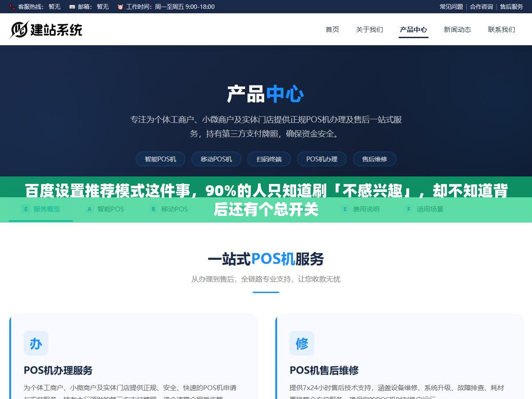Click the 移动POS机 pill button
The height and width of the screenshot is (399, 532).
[216, 159]
